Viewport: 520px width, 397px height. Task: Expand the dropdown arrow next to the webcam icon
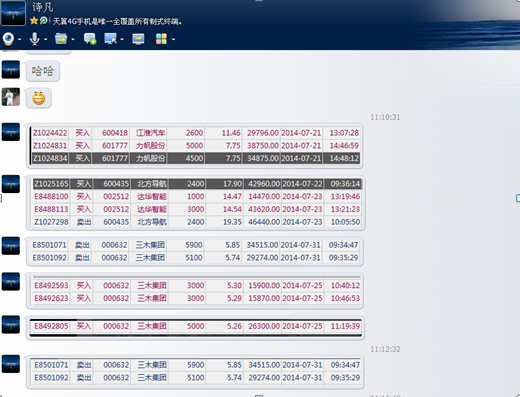pyautogui.click(x=19, y=39)
